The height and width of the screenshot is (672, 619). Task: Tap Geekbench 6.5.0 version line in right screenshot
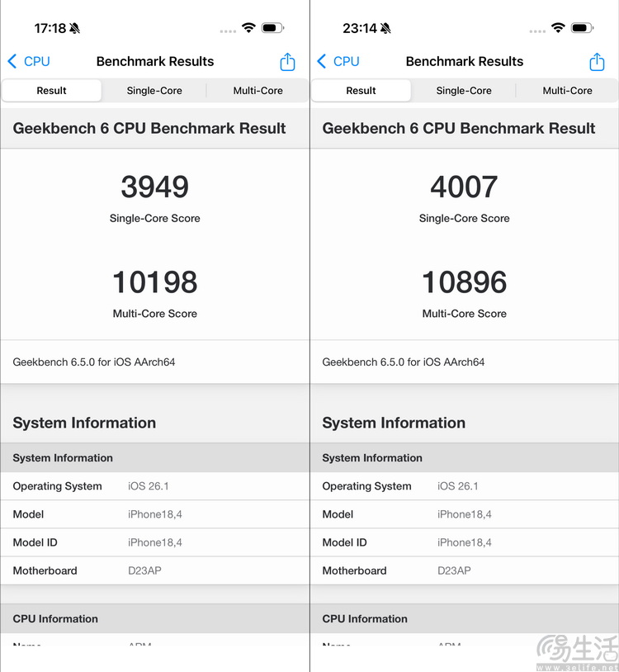(403, 362)
